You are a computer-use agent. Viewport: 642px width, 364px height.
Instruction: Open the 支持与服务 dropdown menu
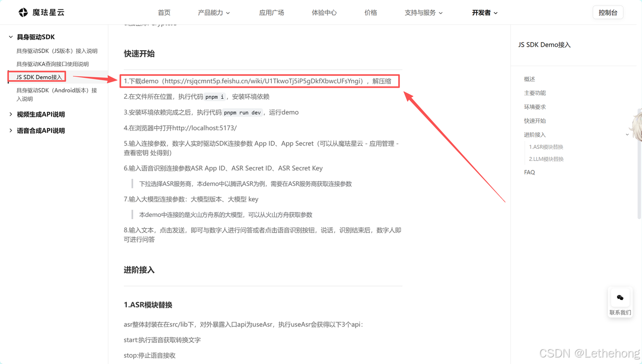(x=424, y=12)
